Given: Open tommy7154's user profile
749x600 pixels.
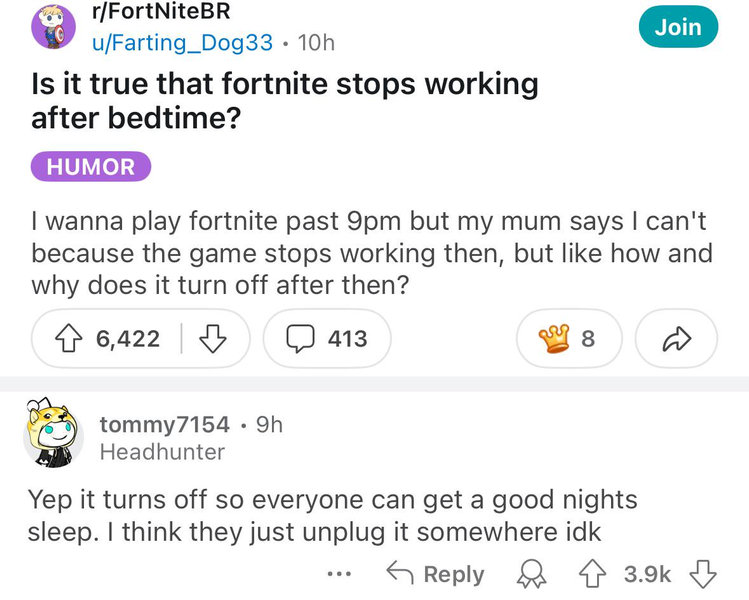Looking at the screenshot, I should coord(164,424).
